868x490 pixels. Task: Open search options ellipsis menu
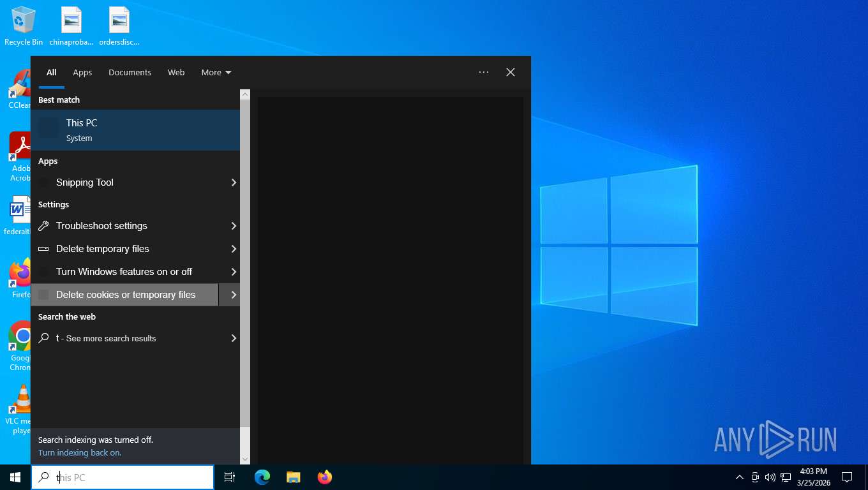[484, 72]
